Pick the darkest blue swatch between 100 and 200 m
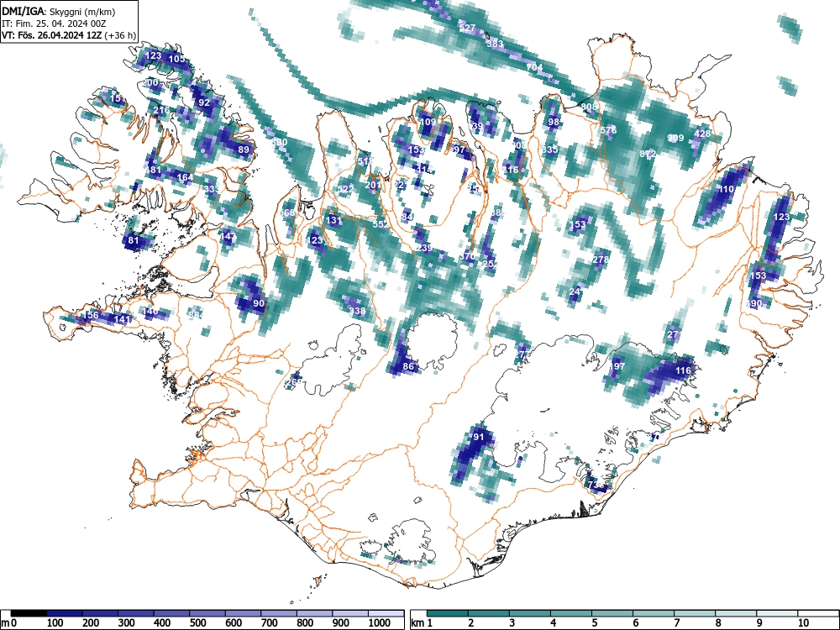 pyautogui.click(x=65, y=613)
